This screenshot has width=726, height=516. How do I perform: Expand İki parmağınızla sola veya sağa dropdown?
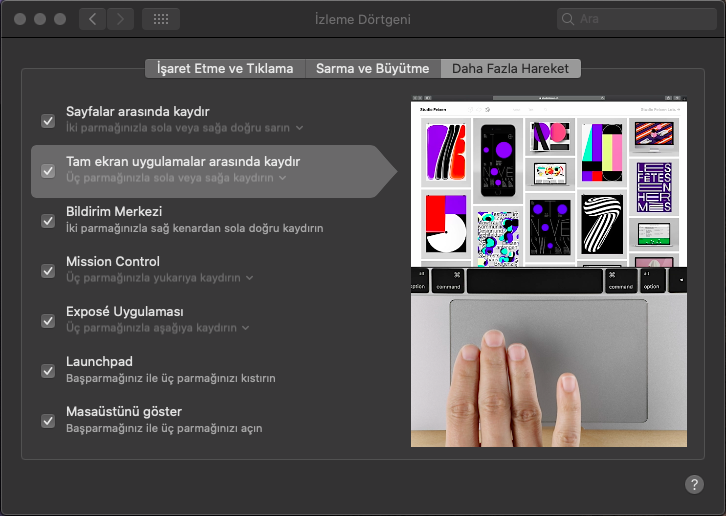click(299, 128)
